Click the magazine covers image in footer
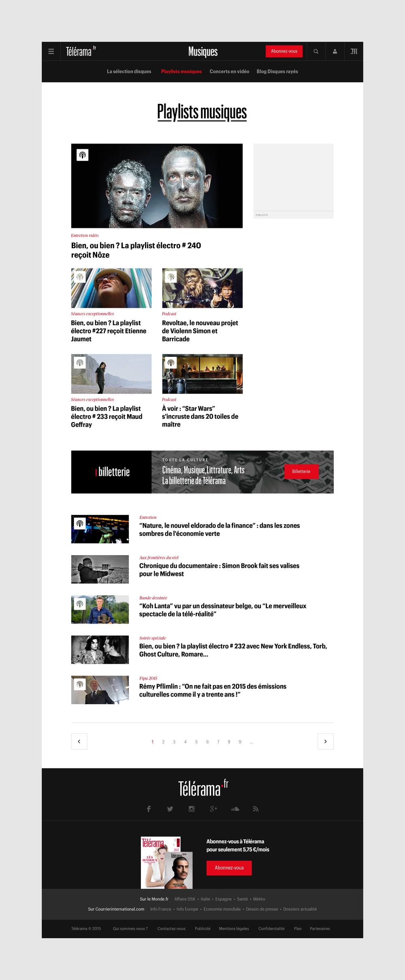This screenshot has height=980, width=405. tap(166, 862)
